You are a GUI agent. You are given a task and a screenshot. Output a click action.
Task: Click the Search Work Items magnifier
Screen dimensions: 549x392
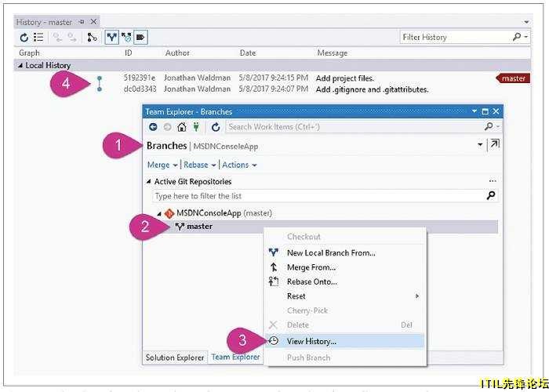point(489,126)
